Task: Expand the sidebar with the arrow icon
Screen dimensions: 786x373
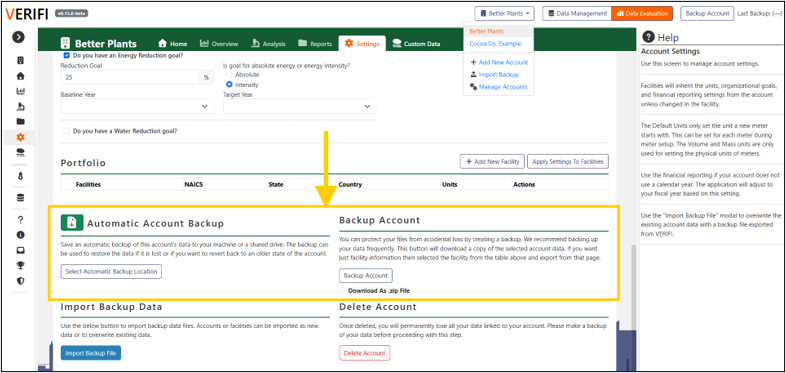Action: (x=19, y=37)
